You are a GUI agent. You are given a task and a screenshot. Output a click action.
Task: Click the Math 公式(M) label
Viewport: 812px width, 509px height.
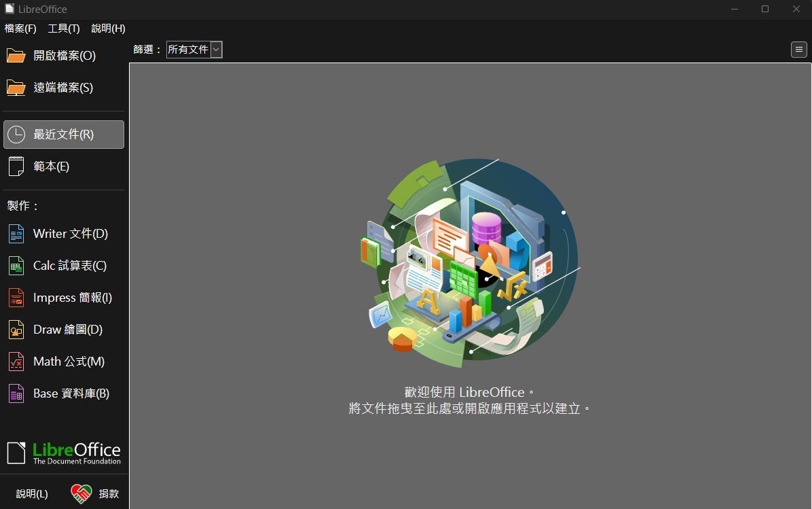pyautogui.click(x=69, y=362)
